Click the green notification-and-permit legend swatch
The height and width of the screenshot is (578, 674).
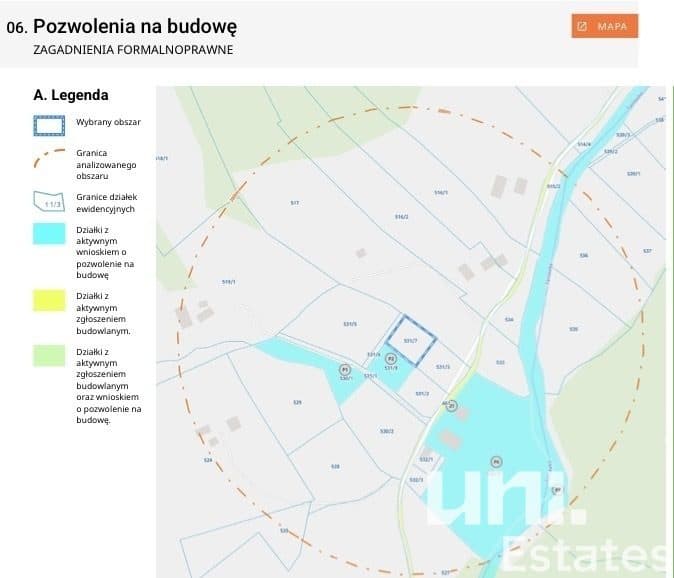(49, 355)
